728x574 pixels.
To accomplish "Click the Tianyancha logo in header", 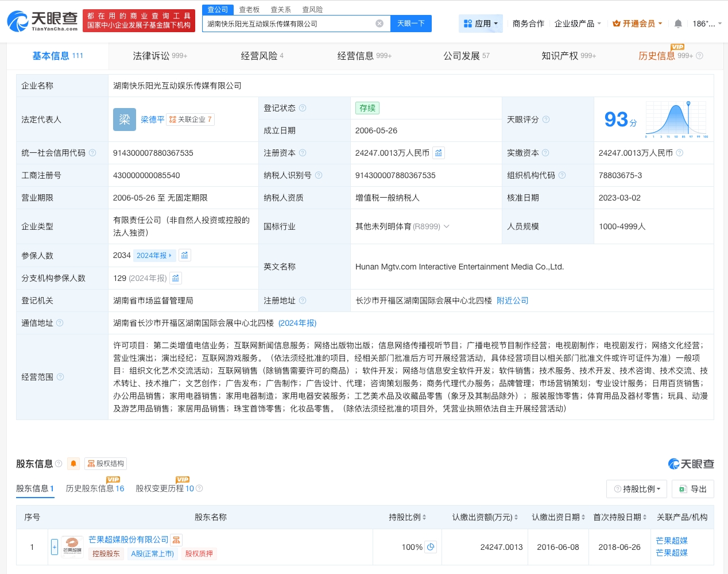I will 42,21.
